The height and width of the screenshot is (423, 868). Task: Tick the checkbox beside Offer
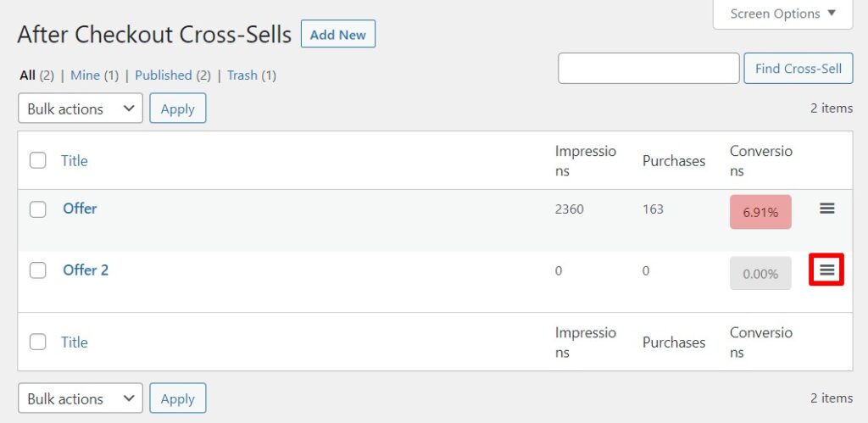tap(38, 209)
